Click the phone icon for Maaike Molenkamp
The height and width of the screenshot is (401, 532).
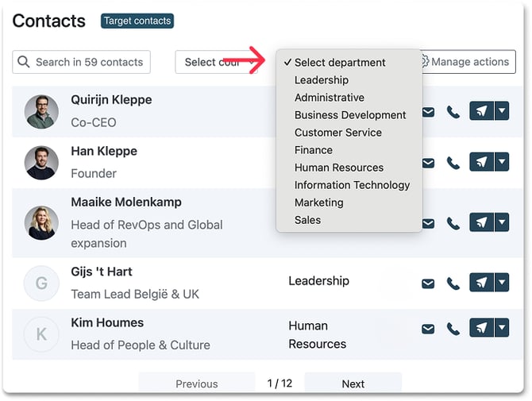(x=453, y=223)
